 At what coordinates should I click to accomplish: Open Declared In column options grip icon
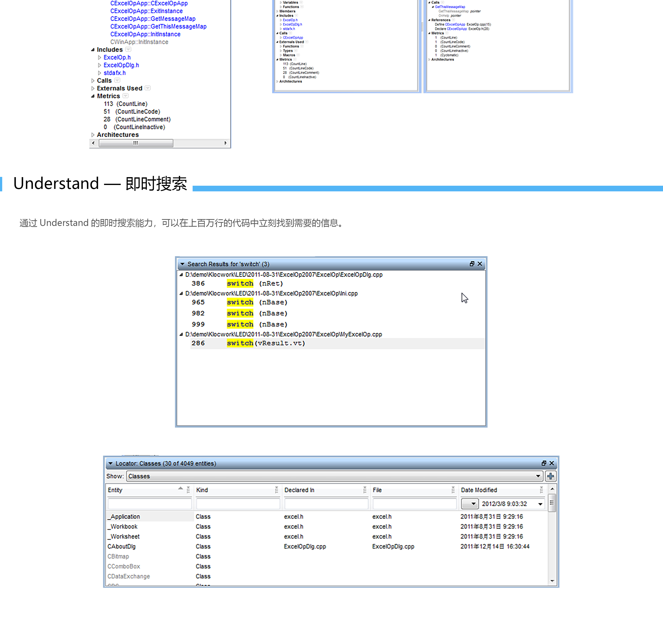tap(365, 490)
